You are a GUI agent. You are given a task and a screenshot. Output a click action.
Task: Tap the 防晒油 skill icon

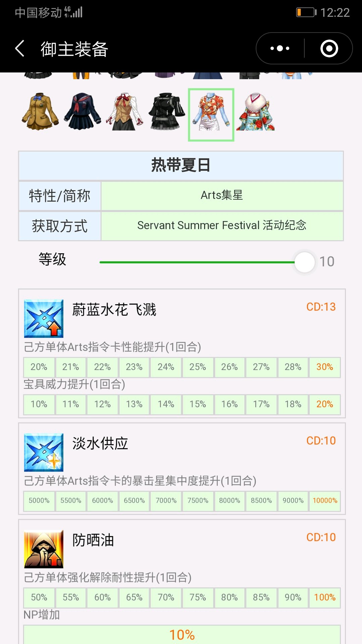tap(44, 549)
